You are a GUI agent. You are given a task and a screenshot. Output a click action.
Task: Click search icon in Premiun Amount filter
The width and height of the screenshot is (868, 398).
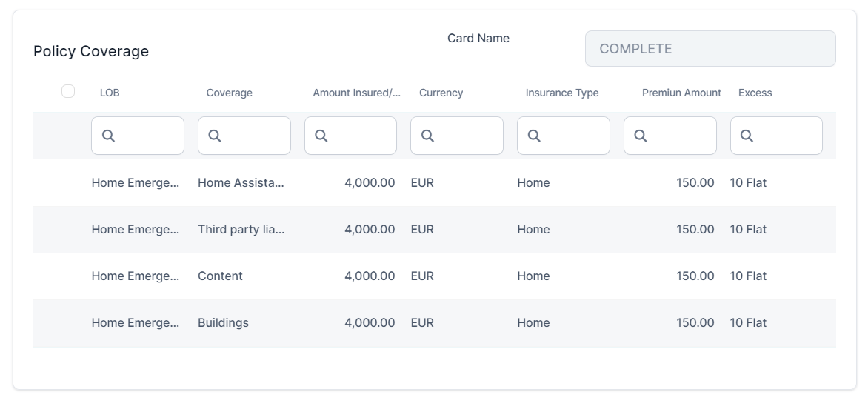(x=641, y=136)
